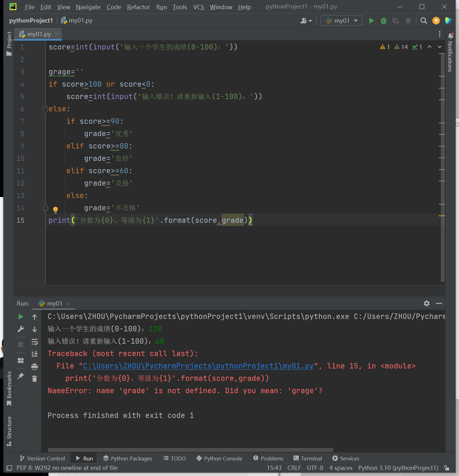
Task: Clear console output with trash icon
Action: [x=35, y=379]
